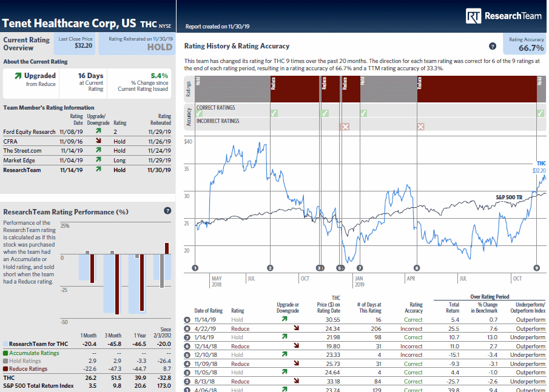
Task: Select Ford Equity Research team name
Action: click(29, 132)
